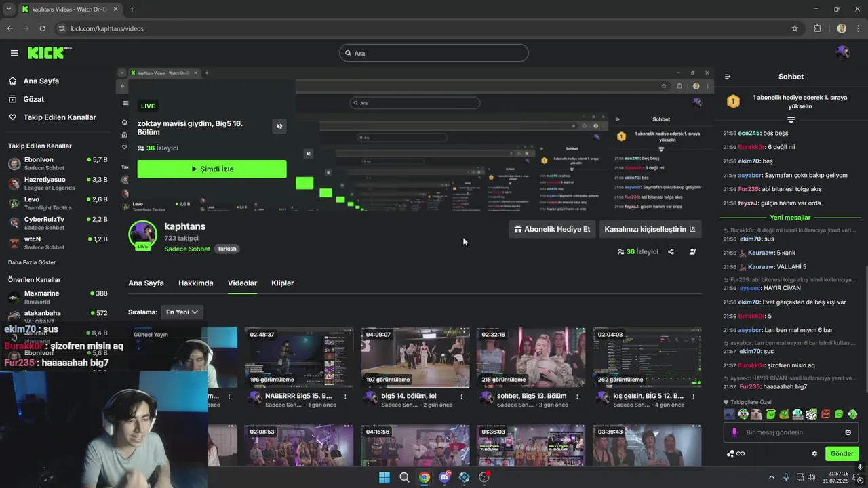Screen dimensions: 868x488
Task: Click Abonelik Hediye Et button
Action: (x=552, y=229)
